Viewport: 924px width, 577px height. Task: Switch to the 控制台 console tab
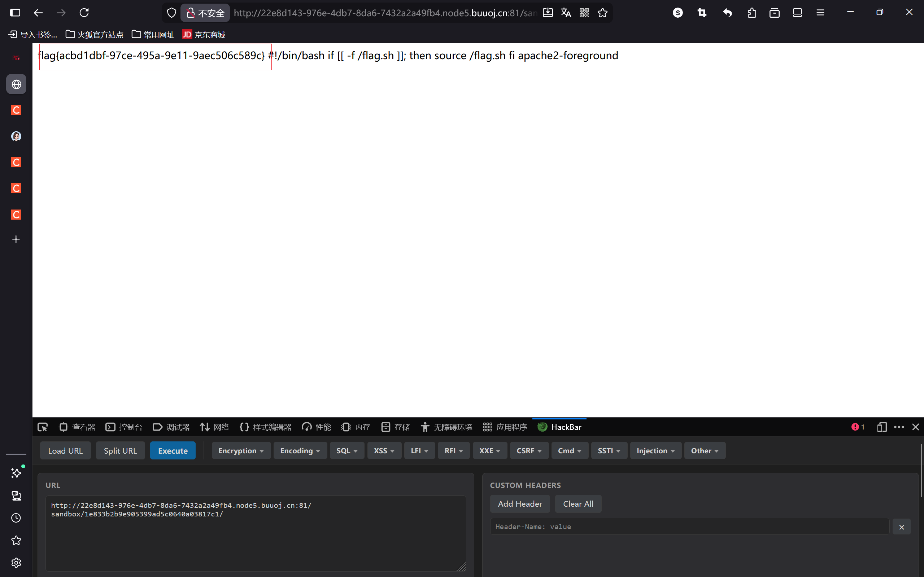[x=124, y=427]
